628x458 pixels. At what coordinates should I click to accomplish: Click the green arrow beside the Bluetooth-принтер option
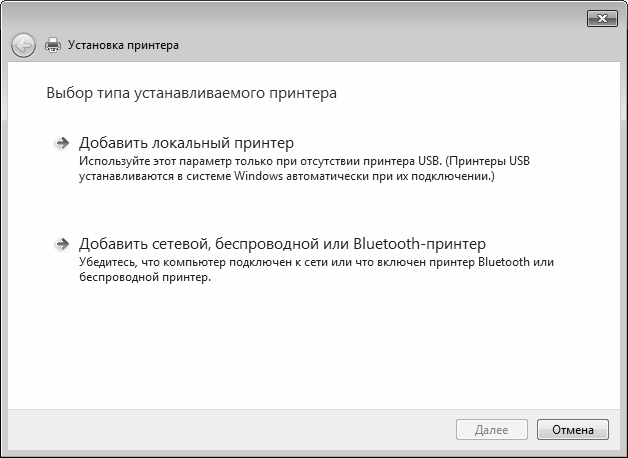click(62, 244)
